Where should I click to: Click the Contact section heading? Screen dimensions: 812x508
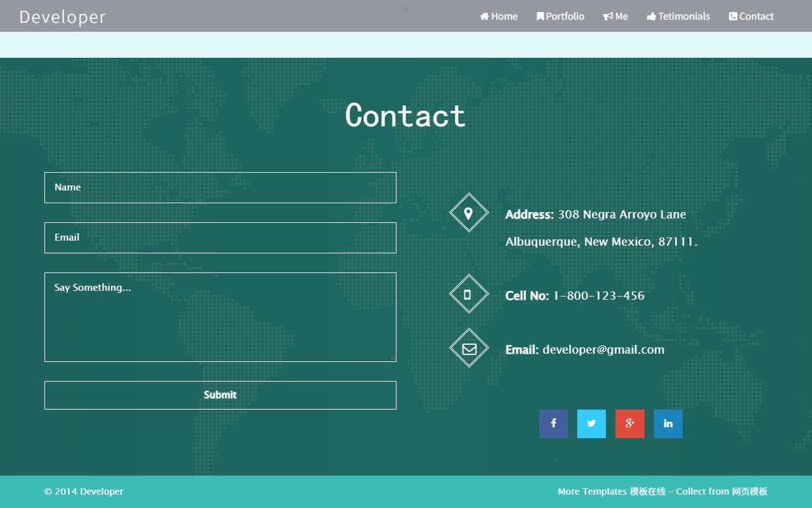(405, 116)
